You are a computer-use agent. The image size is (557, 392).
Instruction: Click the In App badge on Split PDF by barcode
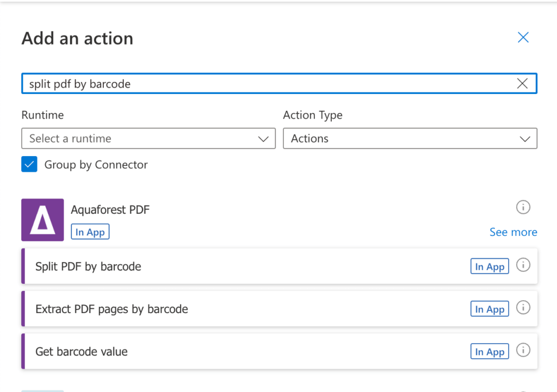click(x=489, y=266)
